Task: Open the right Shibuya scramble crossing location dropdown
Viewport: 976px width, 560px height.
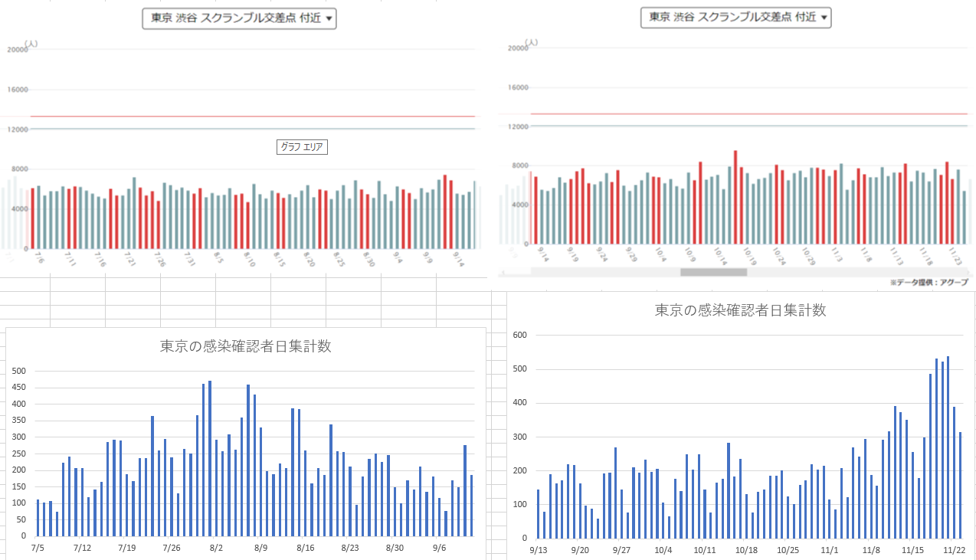Action: (735, 18)
